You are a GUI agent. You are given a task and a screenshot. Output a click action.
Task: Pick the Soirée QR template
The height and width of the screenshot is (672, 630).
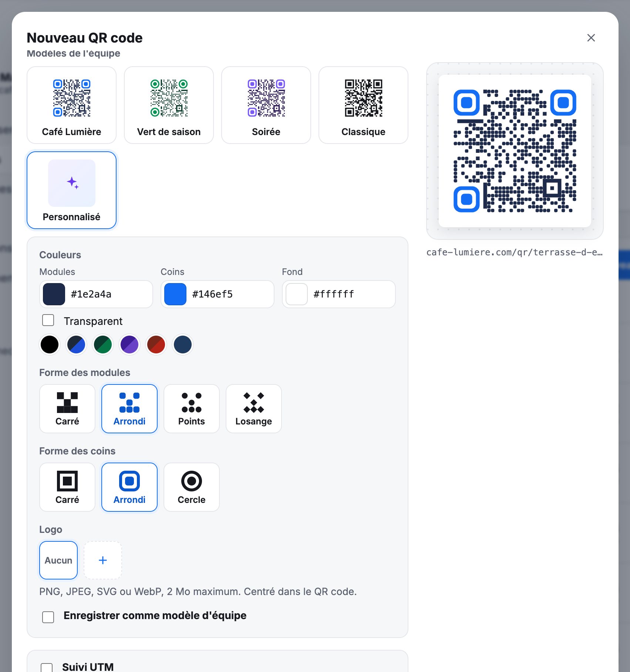[266, 105]
